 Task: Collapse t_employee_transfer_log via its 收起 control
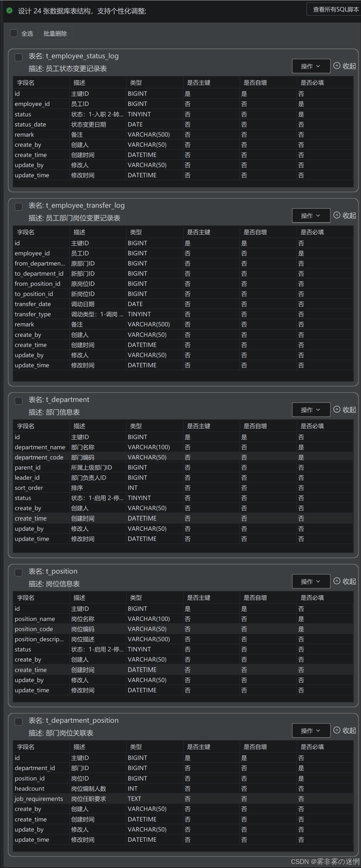(x=345, y=216)
